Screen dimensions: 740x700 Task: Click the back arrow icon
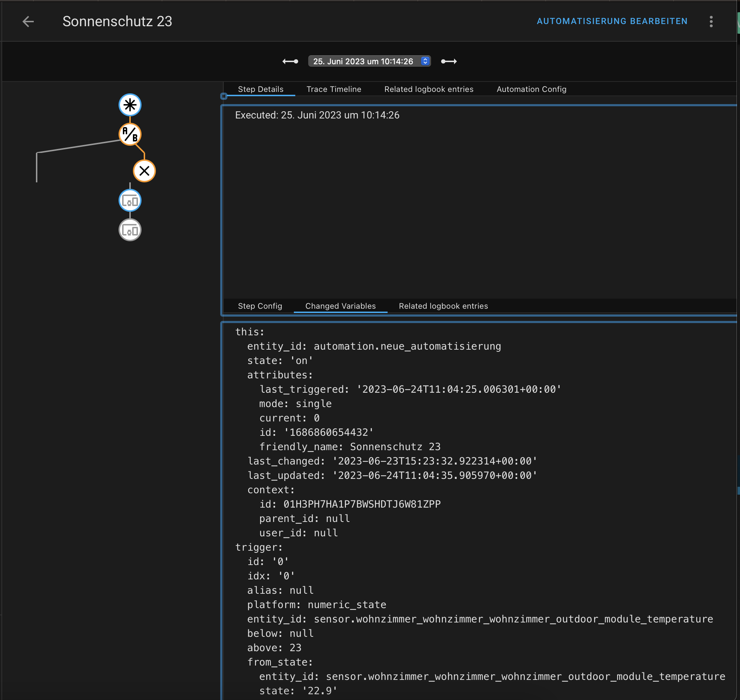28,22
